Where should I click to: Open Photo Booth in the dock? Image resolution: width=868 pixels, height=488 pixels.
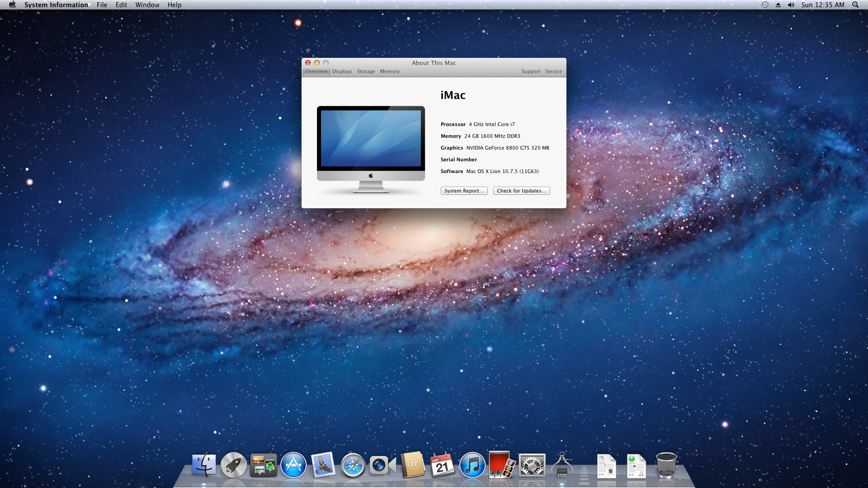tap(502, 465)
